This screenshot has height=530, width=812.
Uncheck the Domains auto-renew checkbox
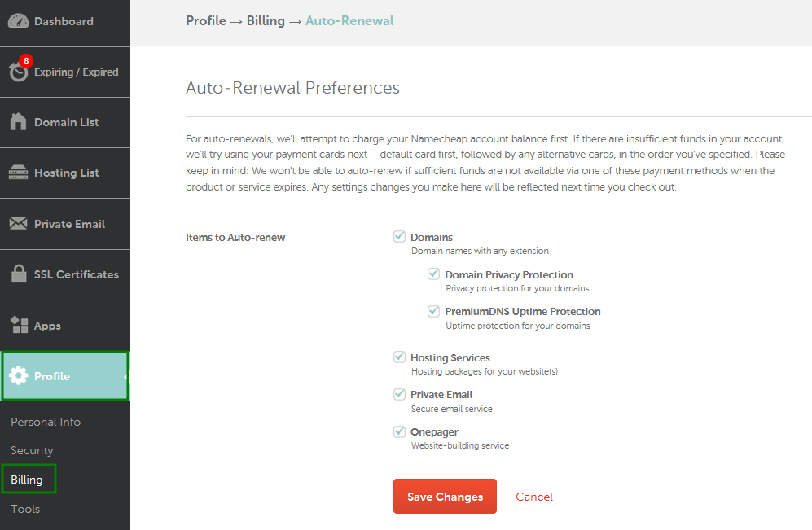click(399, 237)
